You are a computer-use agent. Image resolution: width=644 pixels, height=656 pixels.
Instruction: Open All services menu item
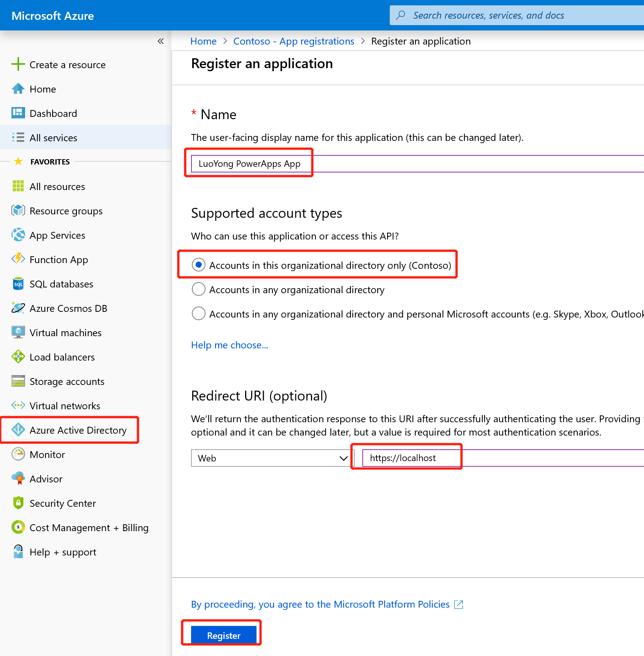(86, 137)
